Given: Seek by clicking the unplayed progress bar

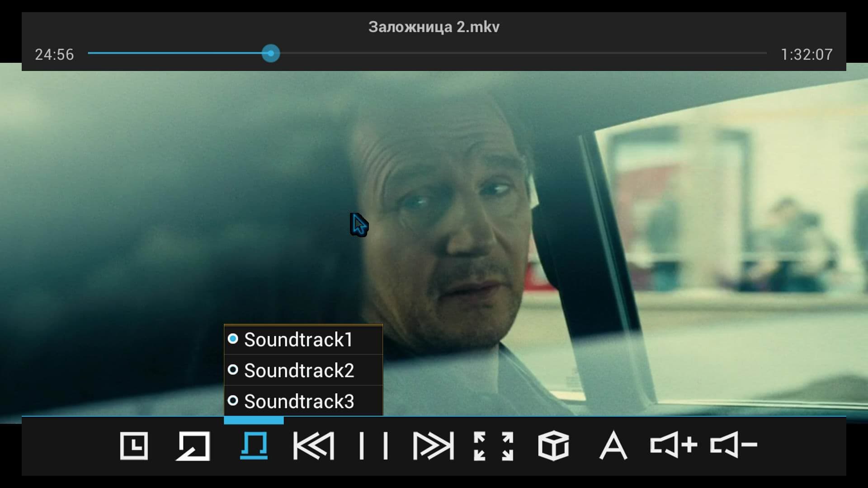Looking at the screenshot, I should click(520, 53).
